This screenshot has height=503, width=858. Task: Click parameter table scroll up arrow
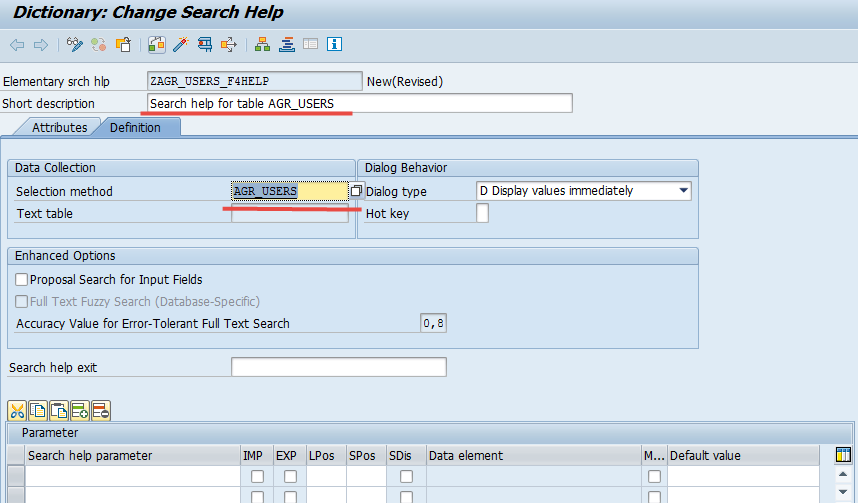pos(843,474)
